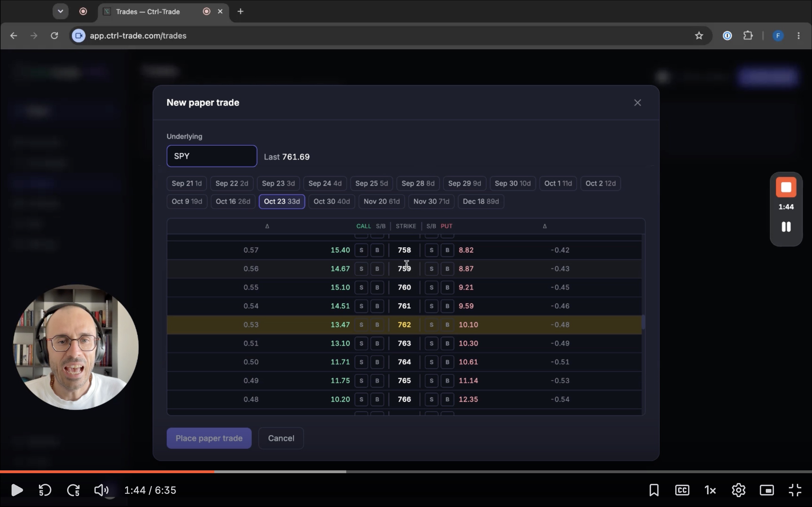812x507 pixels.
Task: Buy the 766 strike call
Action: [x=377, y=399]
